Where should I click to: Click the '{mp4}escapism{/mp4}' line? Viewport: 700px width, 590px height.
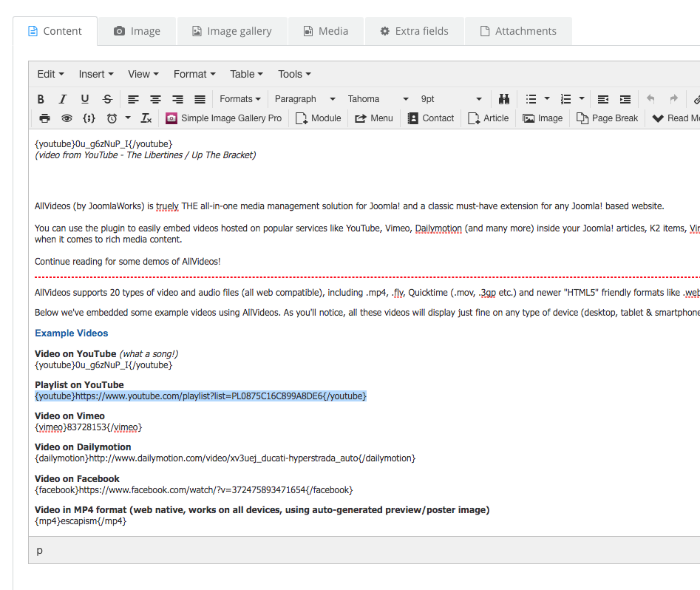(x=81, y=521)
